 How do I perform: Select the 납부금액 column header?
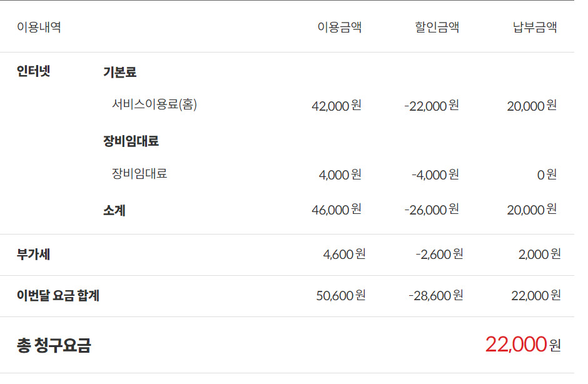coord(534,28)
